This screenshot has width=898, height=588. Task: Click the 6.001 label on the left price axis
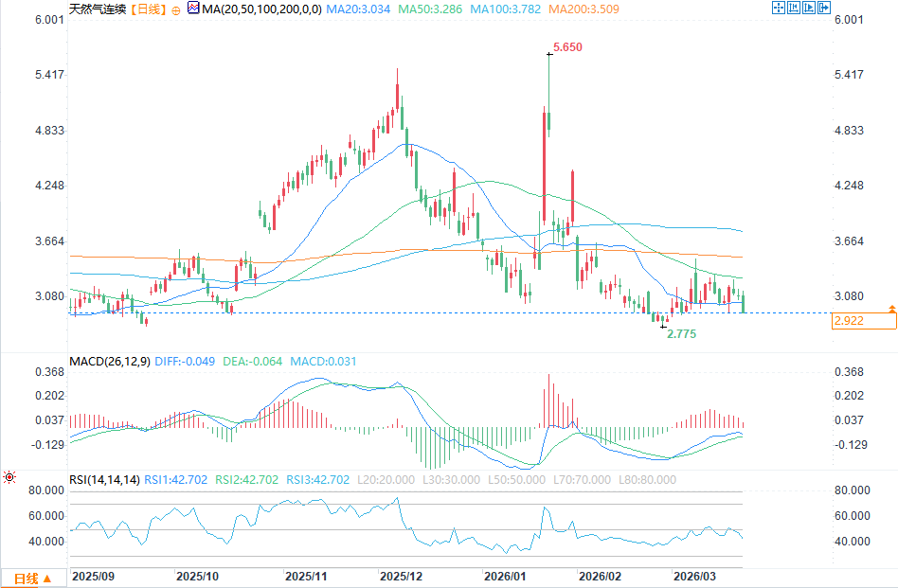[50, 20]
